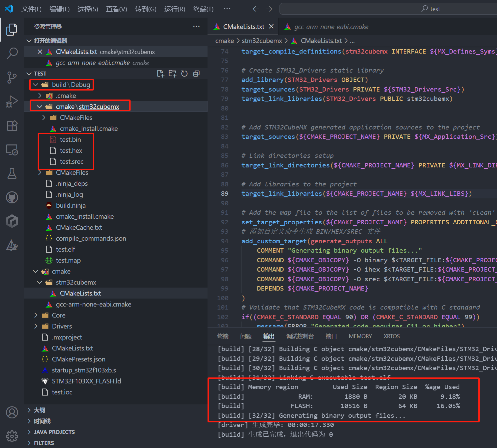Open the 终端(T) menu
497x448 pixels.
click(x=203, y=9)
